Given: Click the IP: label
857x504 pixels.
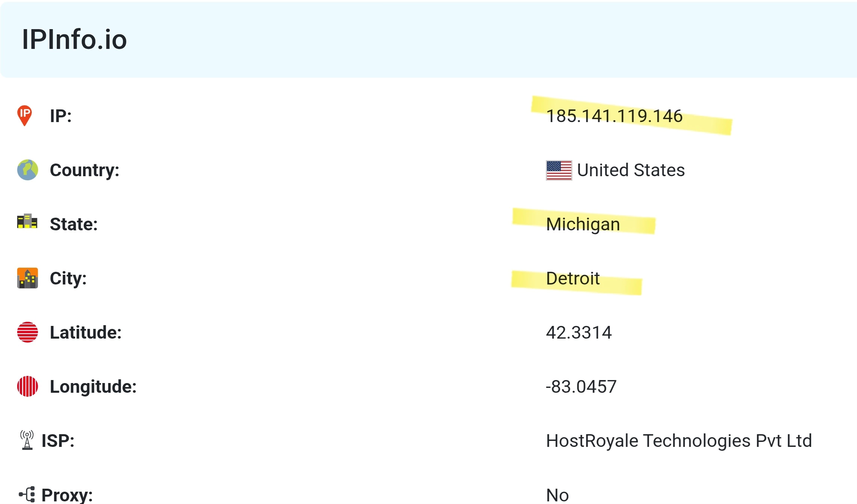Looking at the screenshot, I should click(61, 116).
